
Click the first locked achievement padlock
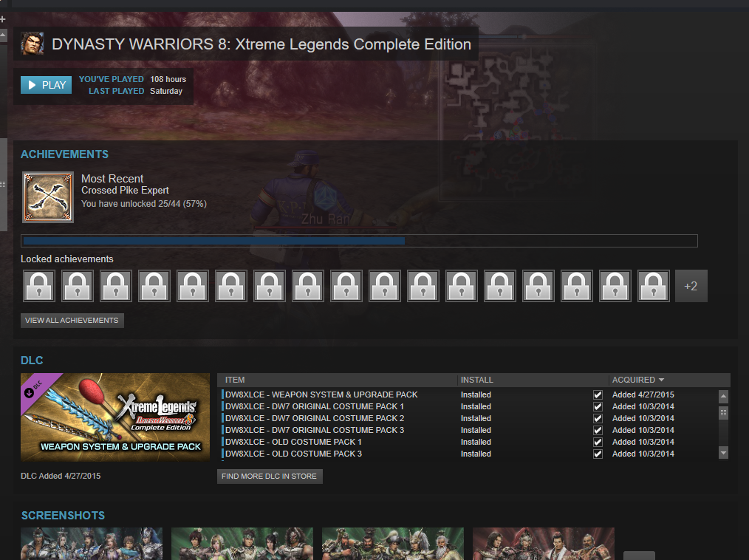click(x=39, y=286)
